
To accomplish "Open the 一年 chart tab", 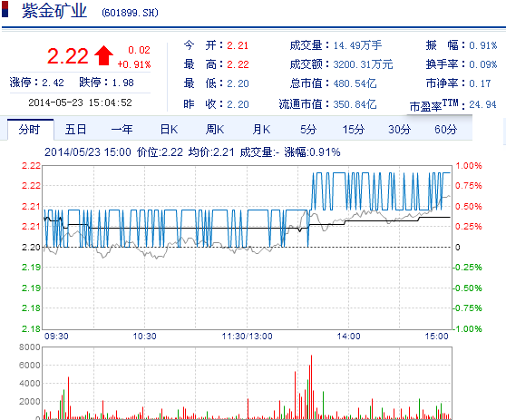I will [x=122, y=130].
